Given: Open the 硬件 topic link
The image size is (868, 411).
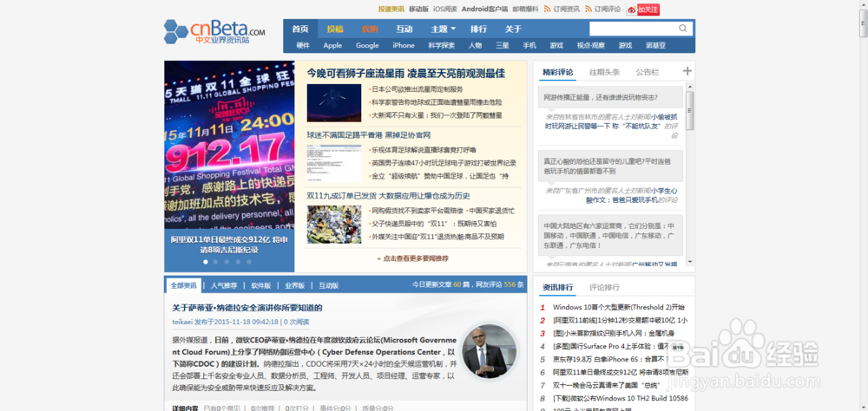Looking at the screenshot, I should pyautogui.click(x=303, y=45).
